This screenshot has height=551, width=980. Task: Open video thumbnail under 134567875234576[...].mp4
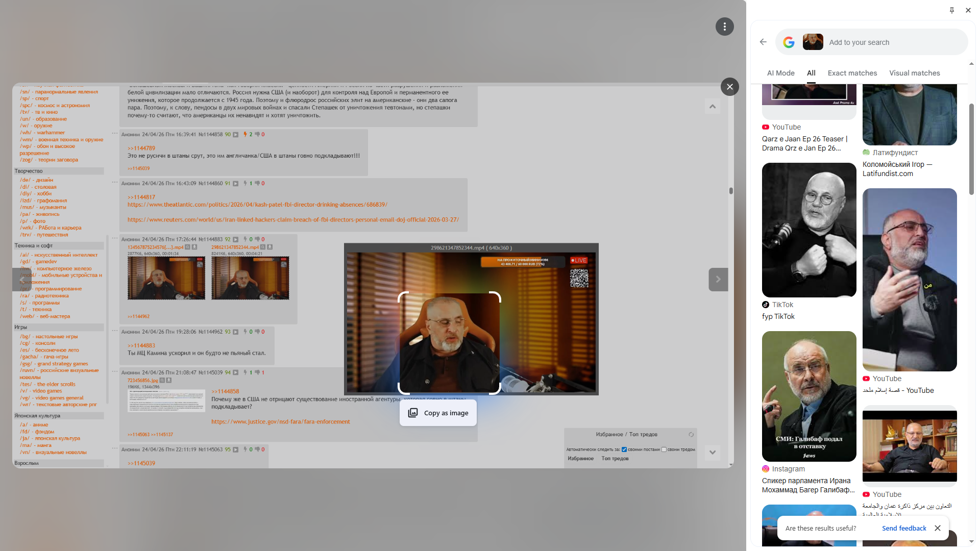coord(166,278)
